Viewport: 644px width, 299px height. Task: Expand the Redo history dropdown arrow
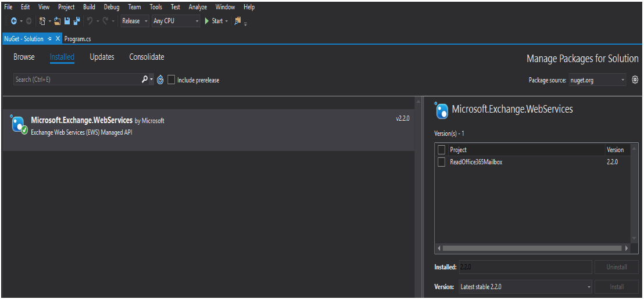point(113,21)
